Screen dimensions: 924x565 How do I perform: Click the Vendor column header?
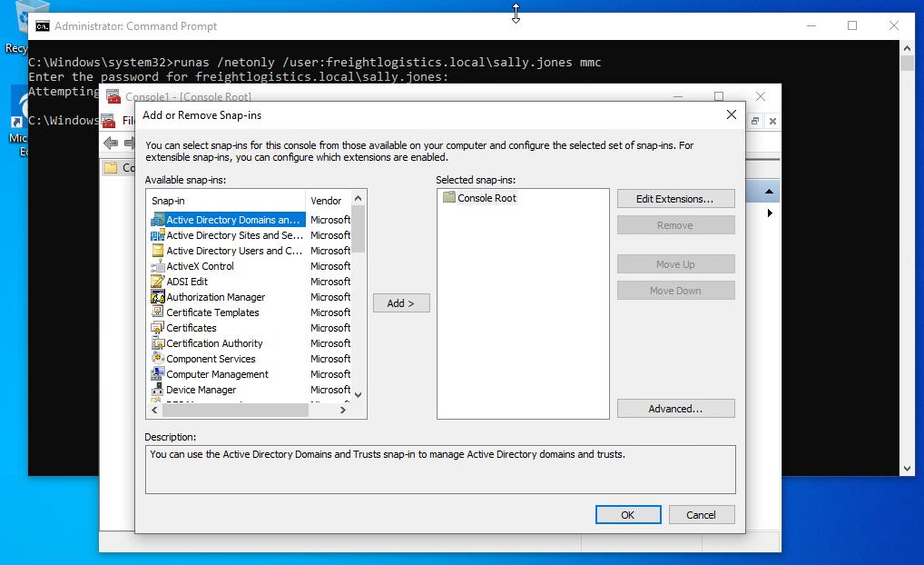click(x=326, y=201)
